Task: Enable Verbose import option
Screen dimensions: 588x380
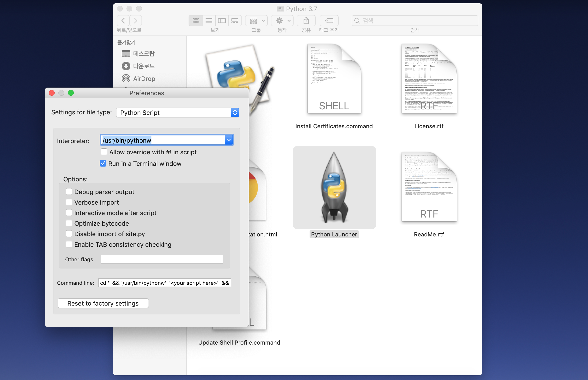Action: click(x=69, y=202)
